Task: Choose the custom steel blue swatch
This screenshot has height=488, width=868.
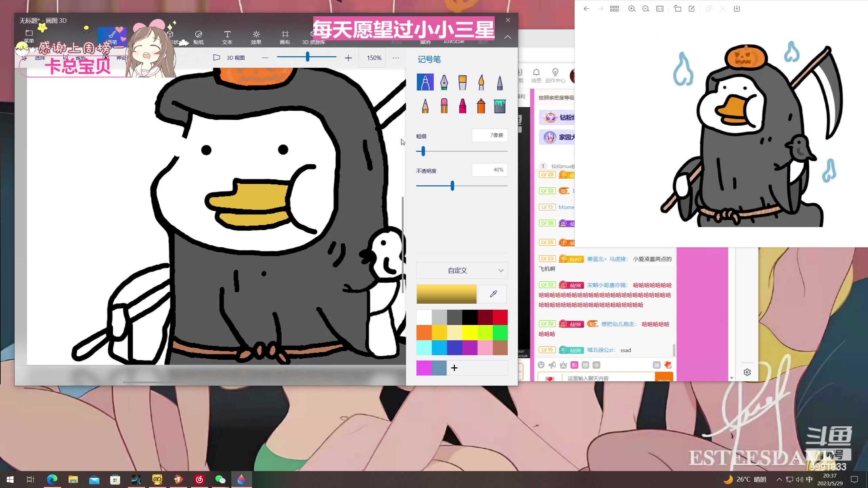Action: point(439,368)
